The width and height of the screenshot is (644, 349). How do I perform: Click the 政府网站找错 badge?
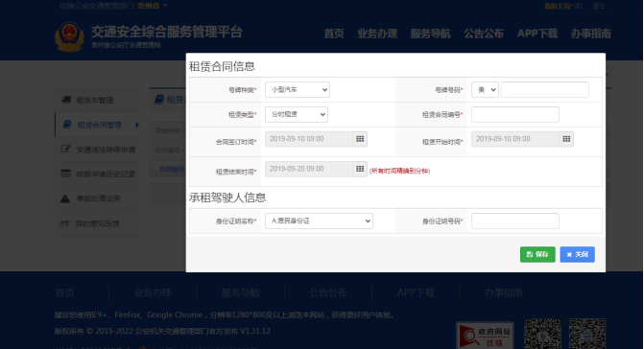click(x=485, y=336)
